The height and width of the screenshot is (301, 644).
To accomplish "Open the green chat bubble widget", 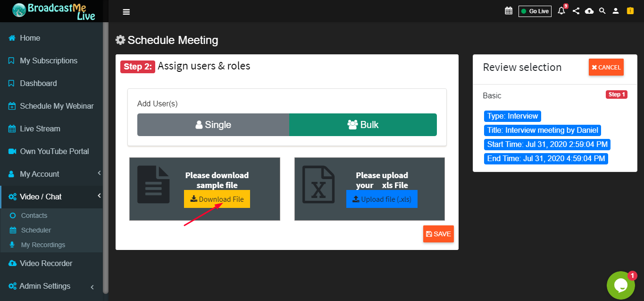I will point(620,285).
